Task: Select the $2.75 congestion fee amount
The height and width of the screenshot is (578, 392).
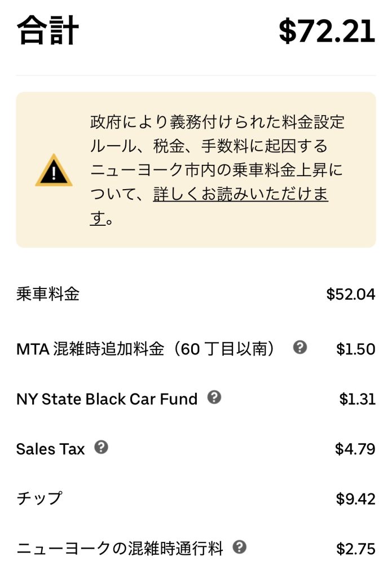Action: pyautogui.click(x=355, y=549)
